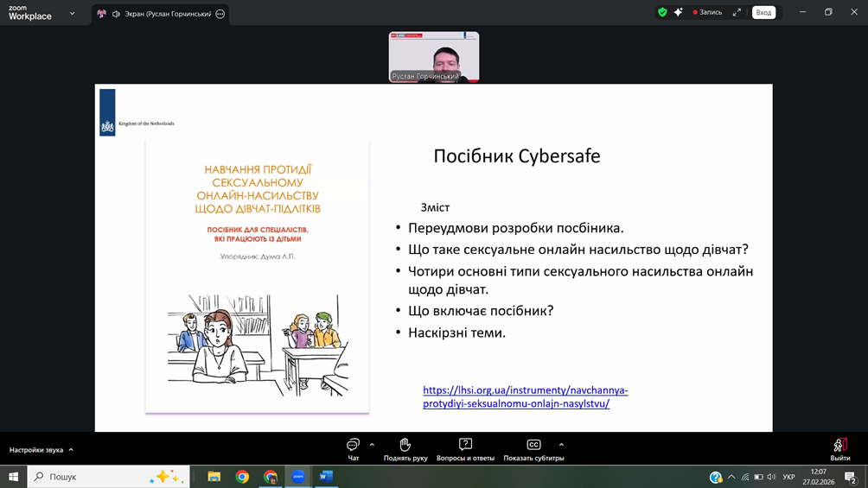Open the AI Companion sparkle icon

click(679, 12)
